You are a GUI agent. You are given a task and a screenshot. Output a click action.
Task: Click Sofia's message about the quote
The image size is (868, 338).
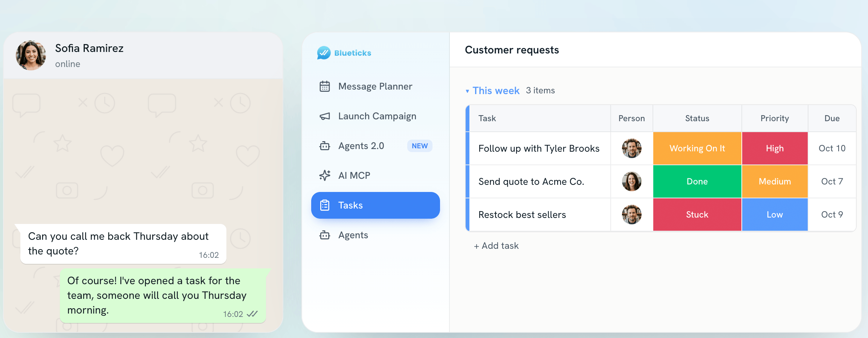(123, 244)
